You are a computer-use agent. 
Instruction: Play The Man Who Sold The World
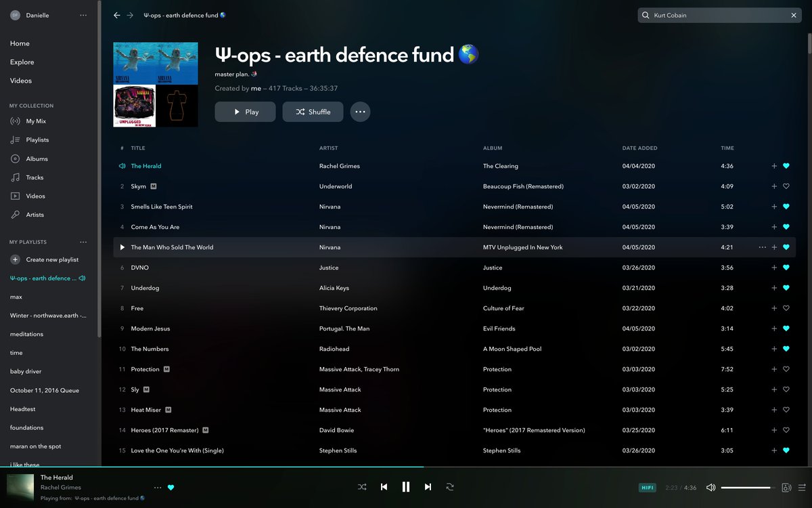coord(122,247)
